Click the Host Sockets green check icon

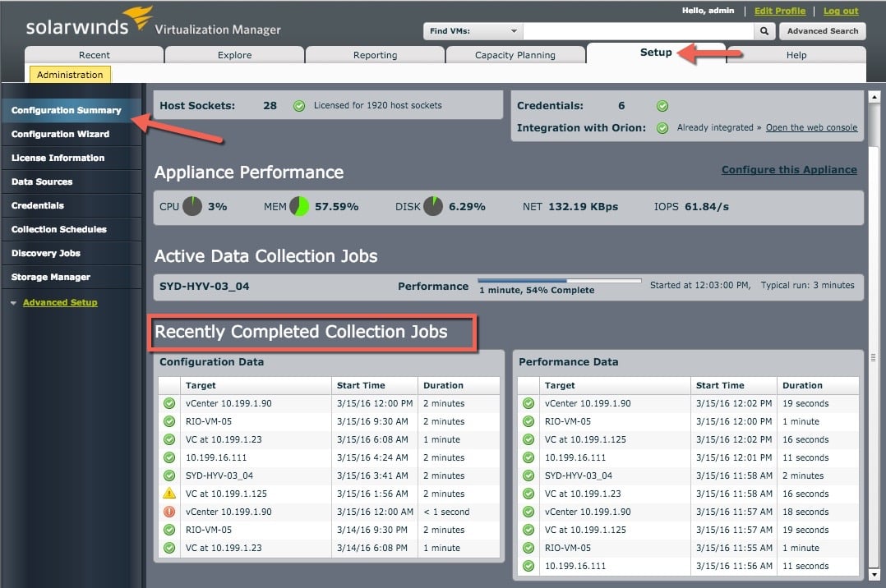tap(299, 106)
